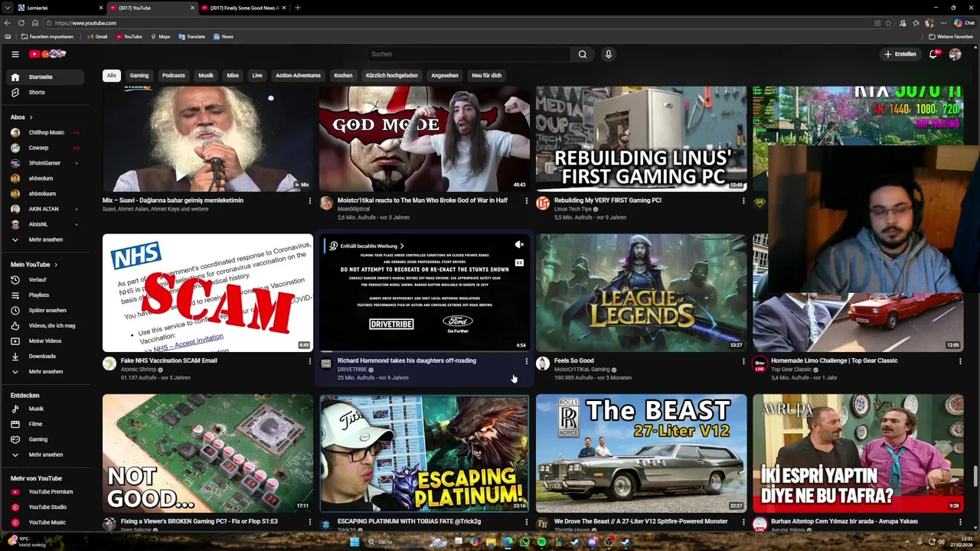Open Spotify from the taskbar

[x=541, y=542]
